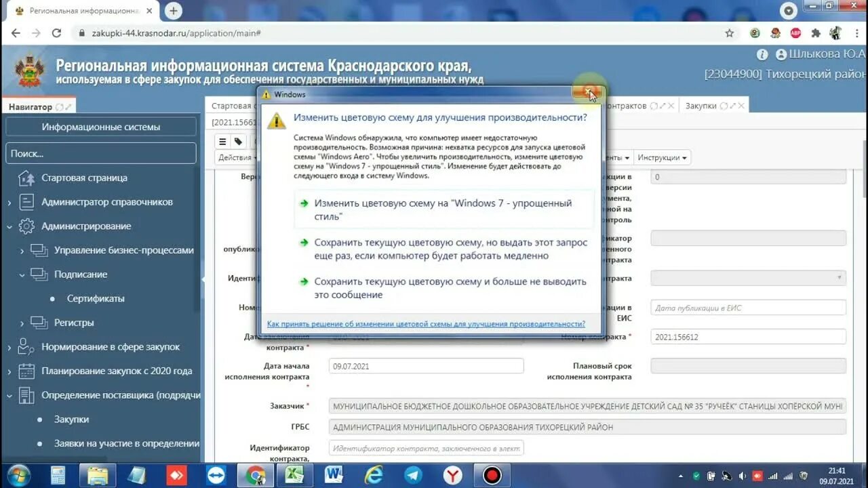Refresh the 'Закупки' tab via circular icon
Image resolution: width=868 pixels, height=488 pixels.
(723, 106)
